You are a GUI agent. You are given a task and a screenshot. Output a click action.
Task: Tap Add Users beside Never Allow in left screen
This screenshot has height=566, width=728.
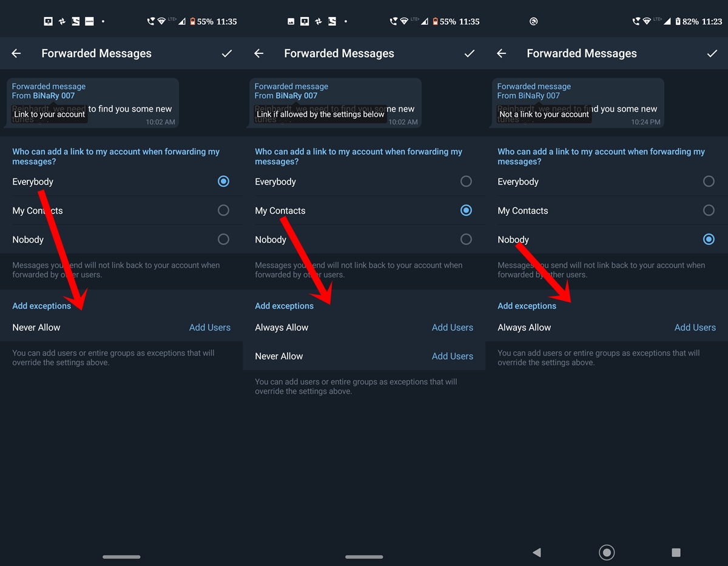pyautogui.click(x=210, y=328)
